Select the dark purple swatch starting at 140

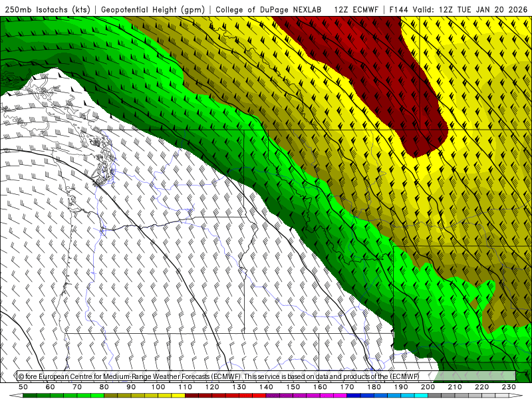273,396
